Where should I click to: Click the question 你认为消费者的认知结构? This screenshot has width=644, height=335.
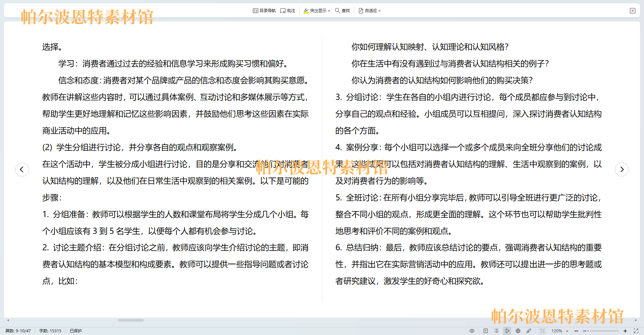tap(442, 80)
